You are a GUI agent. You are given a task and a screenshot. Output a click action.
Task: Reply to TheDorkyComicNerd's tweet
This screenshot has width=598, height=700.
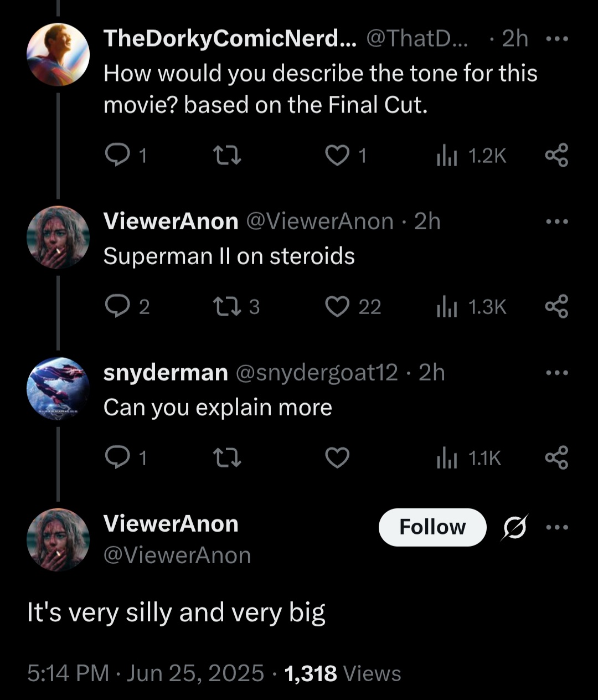pos(117,156)
